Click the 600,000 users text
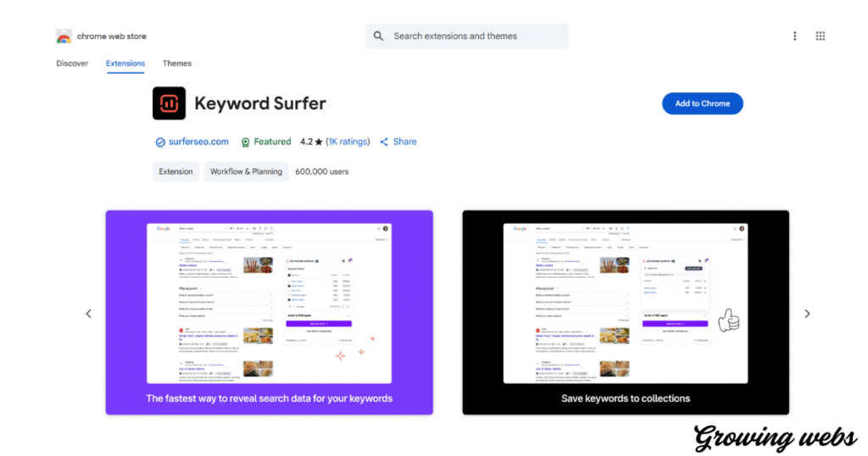868x456 pixels. click(x=321, y=171)
